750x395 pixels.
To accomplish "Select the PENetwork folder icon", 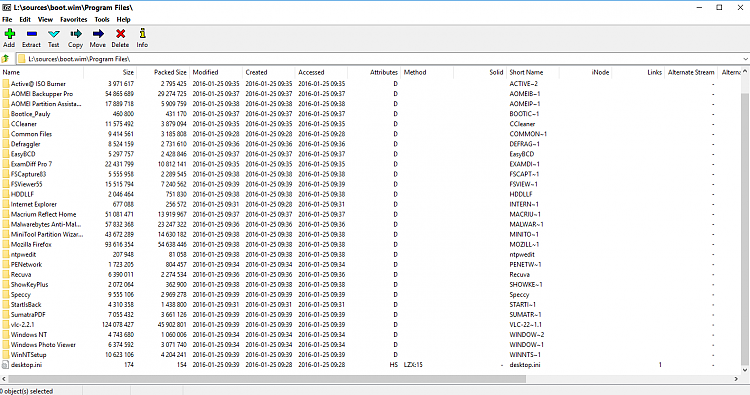I will (6, 264).
